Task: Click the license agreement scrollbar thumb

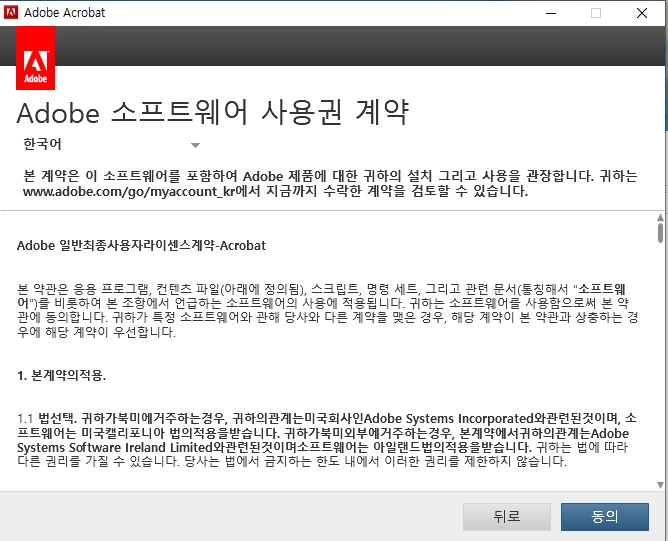Action: point(660,233)
